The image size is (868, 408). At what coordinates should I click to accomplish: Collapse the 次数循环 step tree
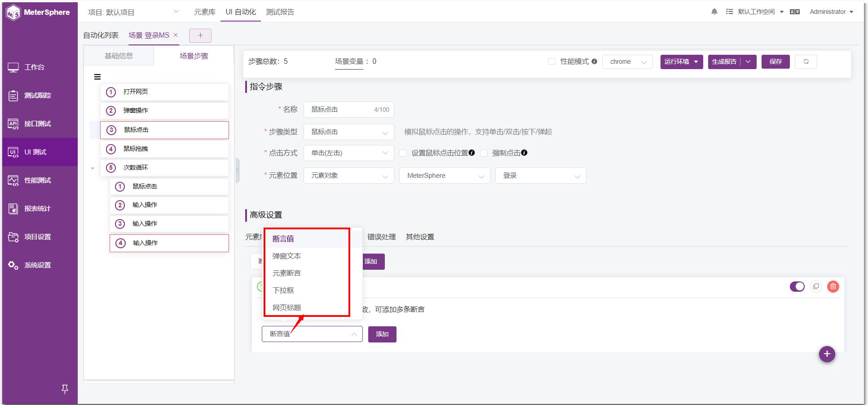(x=93, y=168)
